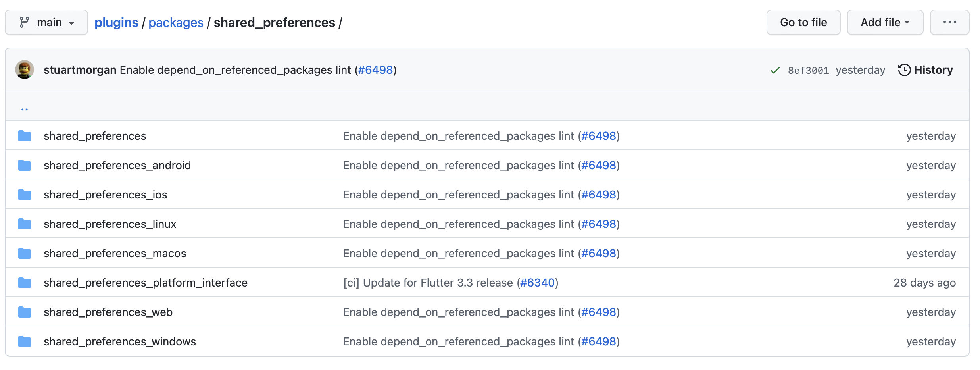
Task: Open the shared_preferences_web folder
Action: (x=108, y=312)
